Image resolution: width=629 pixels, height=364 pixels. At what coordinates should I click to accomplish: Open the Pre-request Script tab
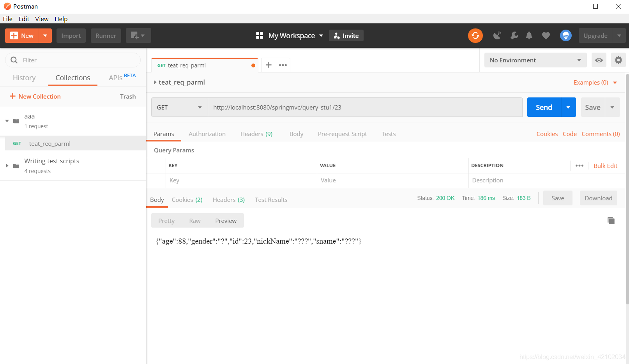[x=342, y=134]
